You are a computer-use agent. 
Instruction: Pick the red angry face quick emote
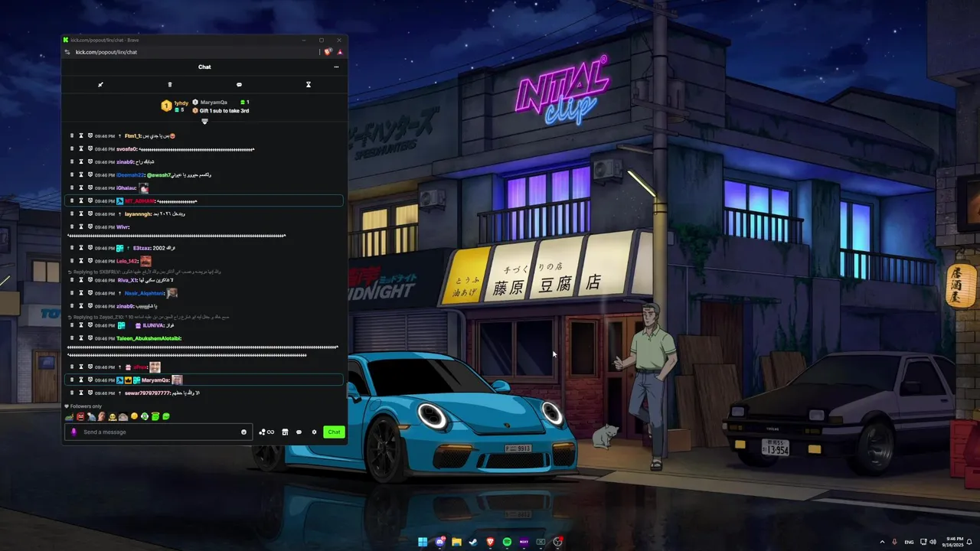[80, 416]
